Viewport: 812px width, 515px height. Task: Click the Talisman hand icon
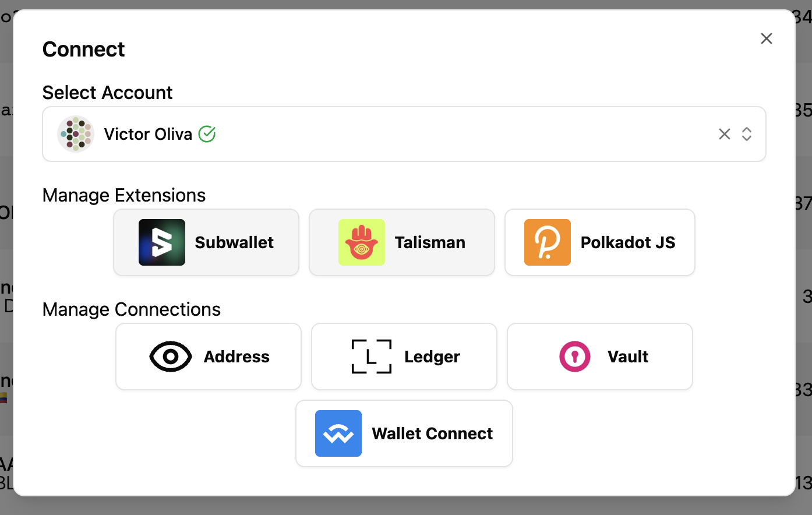(x=362, y=242)
